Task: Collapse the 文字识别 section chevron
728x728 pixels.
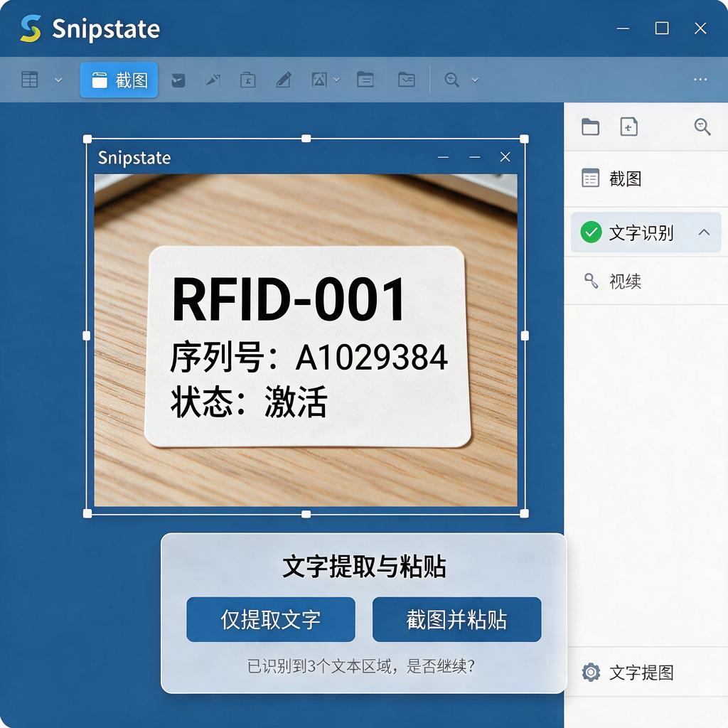Action: coord(704,232)
